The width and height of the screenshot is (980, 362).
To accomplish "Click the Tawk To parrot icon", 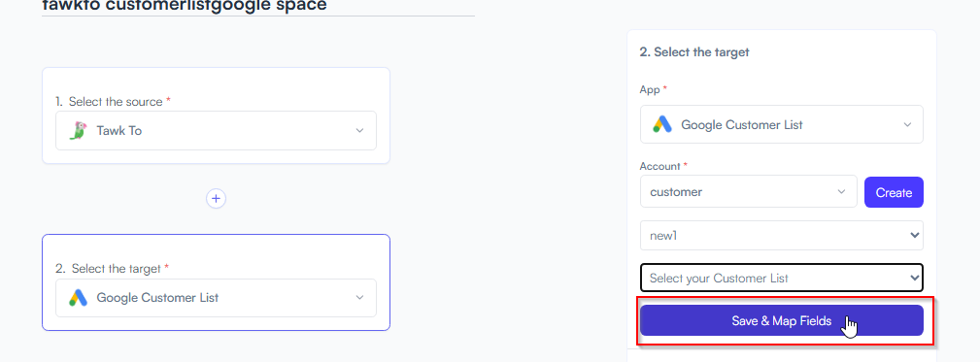I will tap(79, 130).
